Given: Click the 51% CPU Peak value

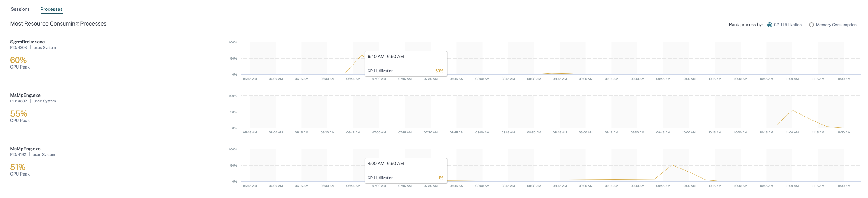Looking at the screenshot, I should pyautogui.click(x=18, y=167).
